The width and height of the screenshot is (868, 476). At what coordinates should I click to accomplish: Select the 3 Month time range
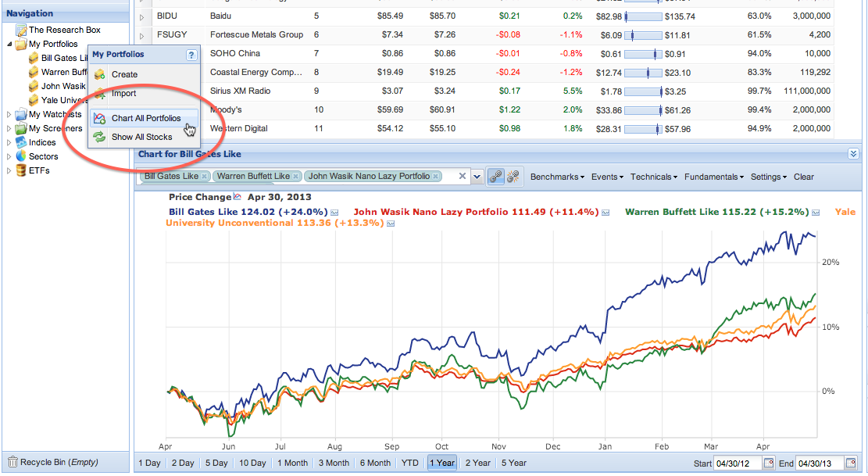tap(334, 463)
